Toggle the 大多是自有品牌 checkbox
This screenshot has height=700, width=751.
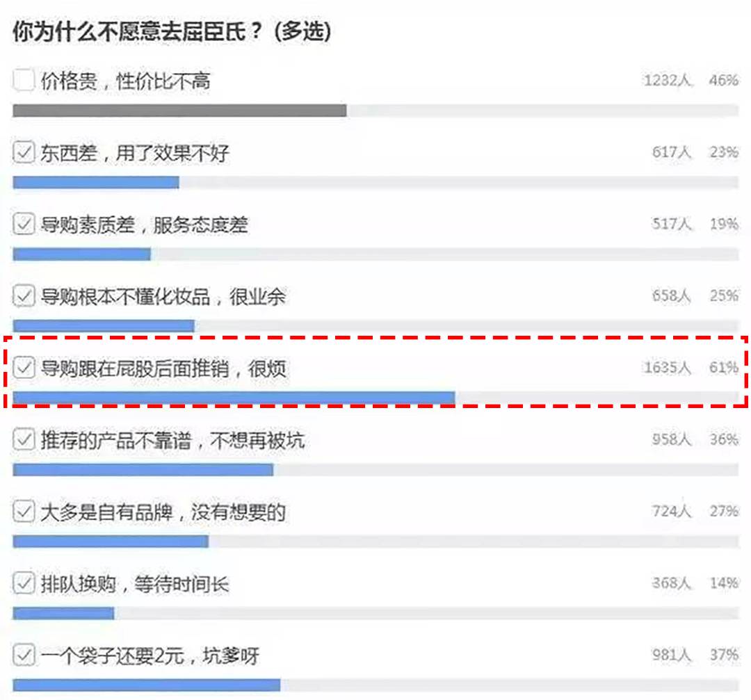pyautogui.click(x=24, y=512)
